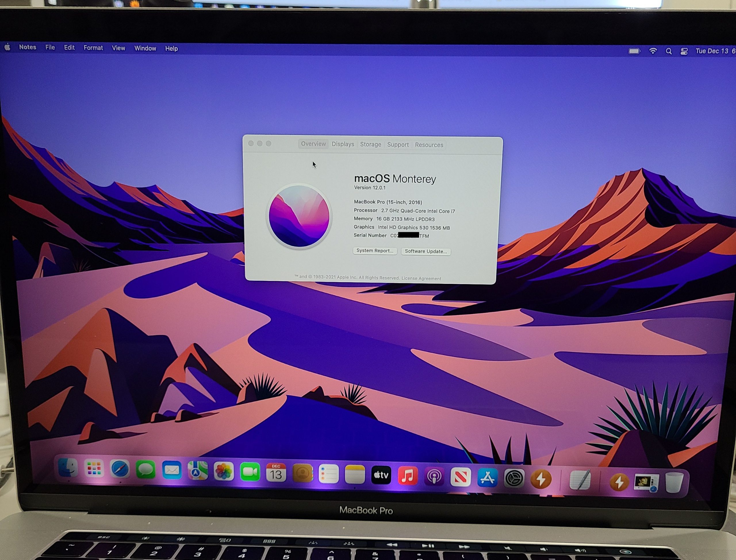Open the License Agreement link

coord(421,279)
